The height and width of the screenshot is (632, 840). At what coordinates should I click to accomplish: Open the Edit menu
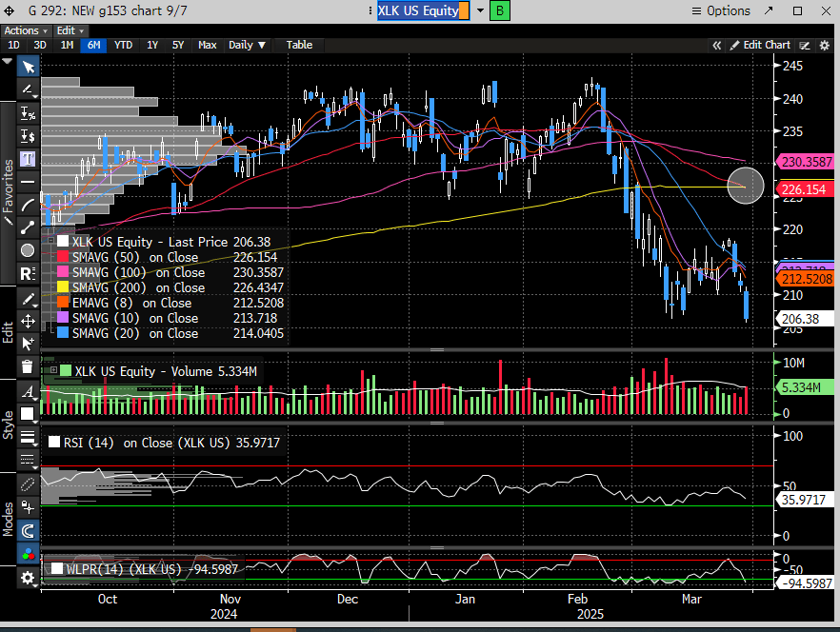70,30
